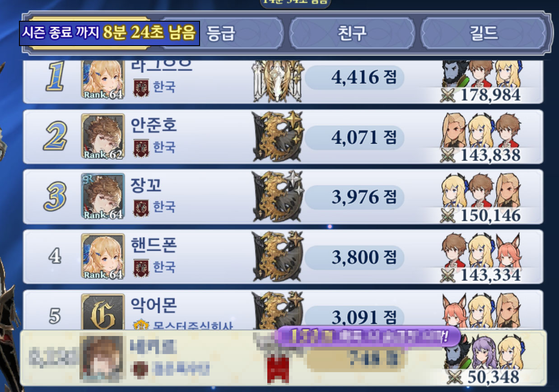559x392 pixels.
Task: Open 안준호's player avatar portrait
Action: point(103,136)
